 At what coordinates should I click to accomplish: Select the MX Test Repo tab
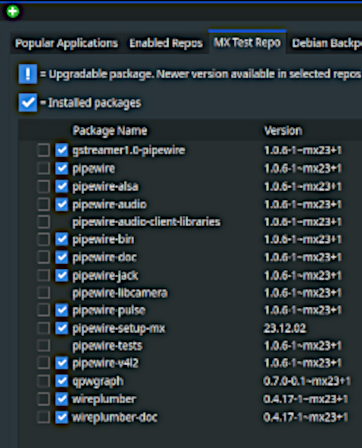tap(247, 42)
